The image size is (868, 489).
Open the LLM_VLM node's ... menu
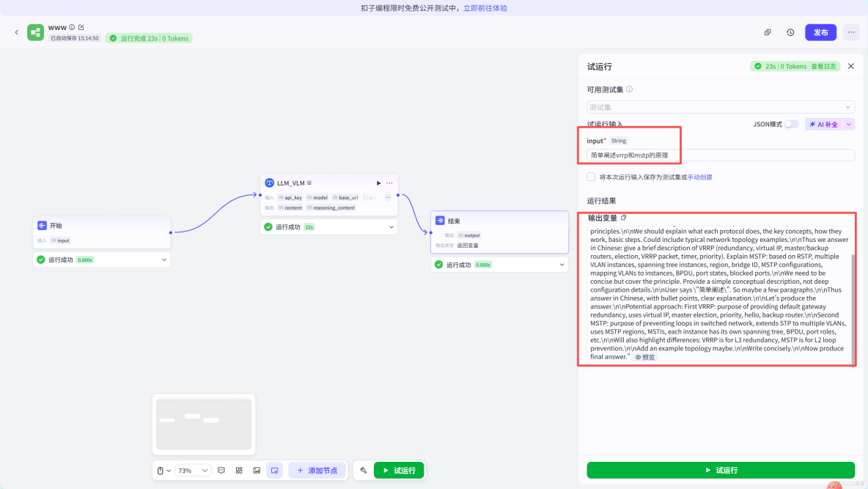point(390,183)
